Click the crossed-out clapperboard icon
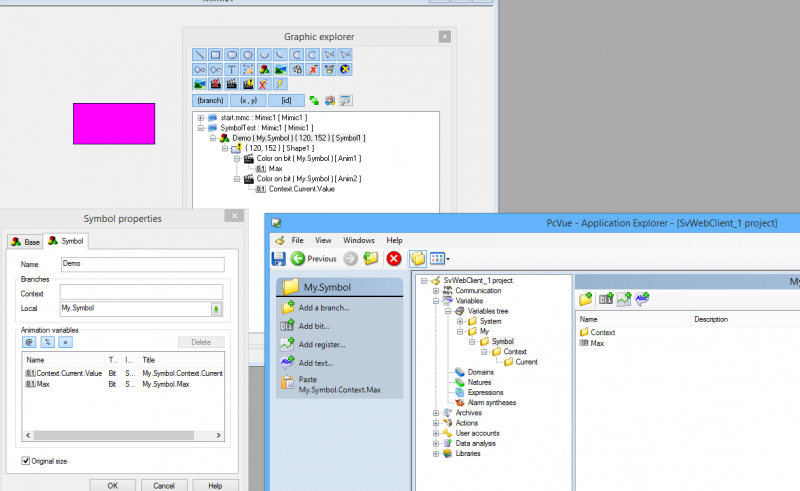 216,84
